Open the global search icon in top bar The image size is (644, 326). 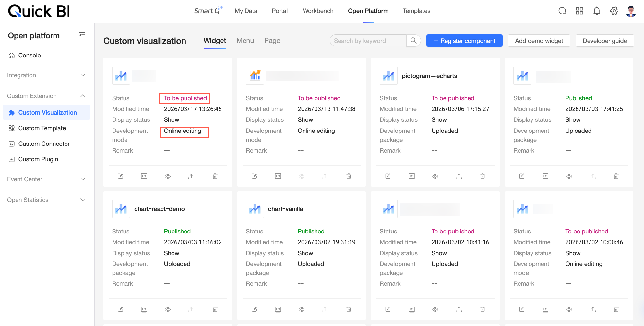pyautogui.click(x=562, y=11)
